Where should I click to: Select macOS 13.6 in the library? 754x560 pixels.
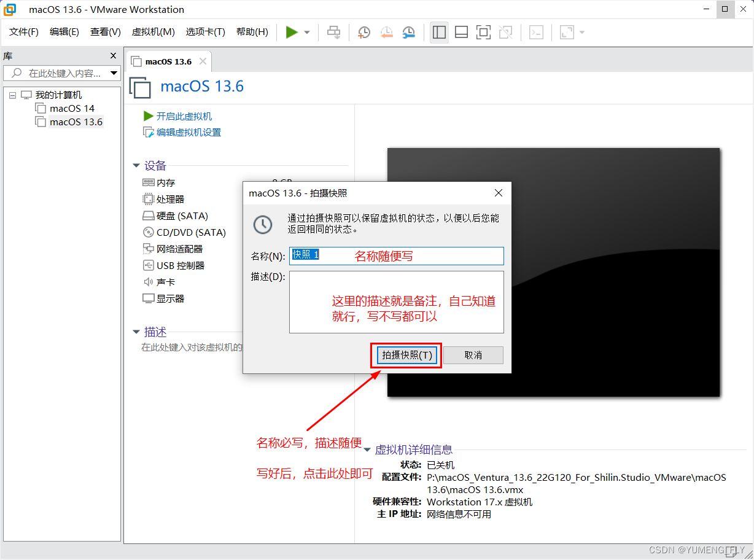pyautogui.click(x=76, y=122)
